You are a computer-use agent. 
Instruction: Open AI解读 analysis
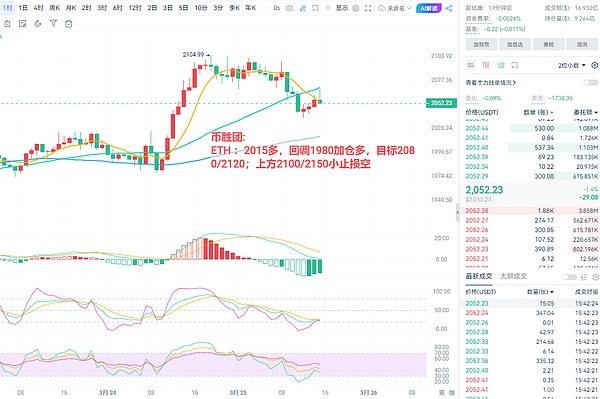click(x=429, y=8)
